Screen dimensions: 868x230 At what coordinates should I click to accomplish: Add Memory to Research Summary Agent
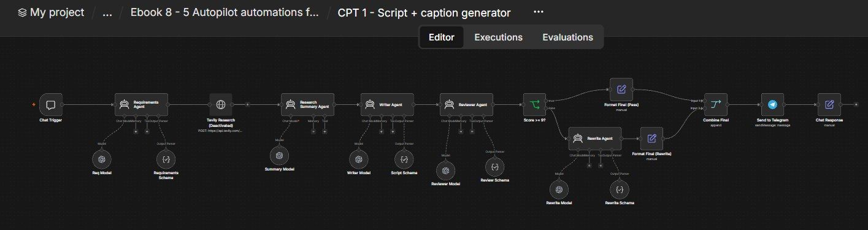click(x=313, y=131)
